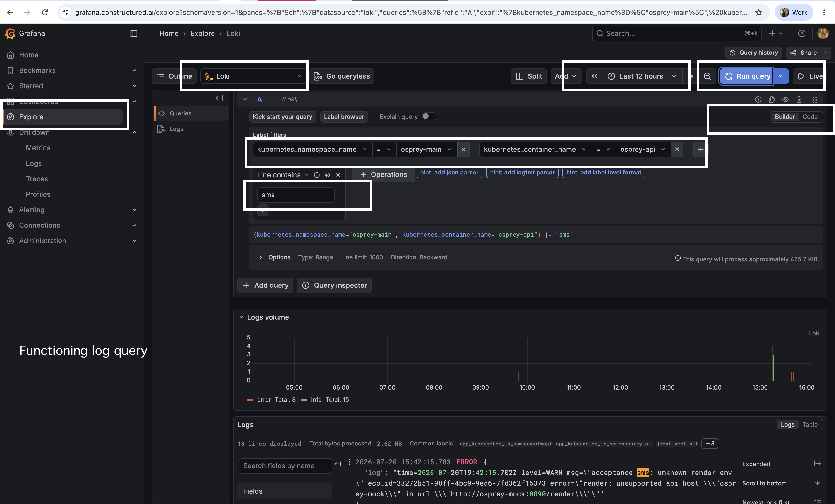The image size is (835, 504).
Task: Open Home in the sidebar
Action: (x=29, y=55)
